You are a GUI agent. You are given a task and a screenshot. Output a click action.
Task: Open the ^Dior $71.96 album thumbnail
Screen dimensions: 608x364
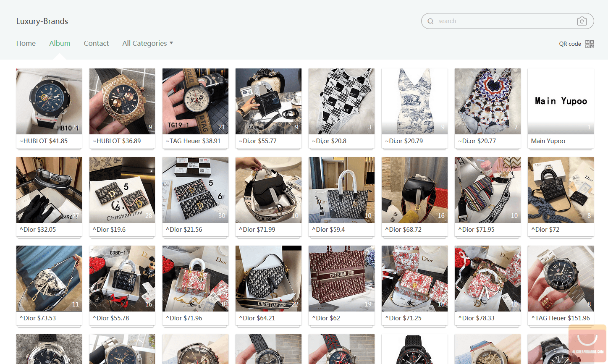[195, 278]
